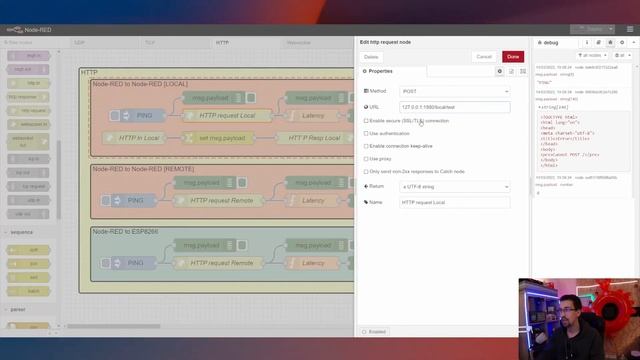The height and width of the screenshot is (360, 640).
Task: Select the HTTP Resp Local node
Action: tap(314, 138)
